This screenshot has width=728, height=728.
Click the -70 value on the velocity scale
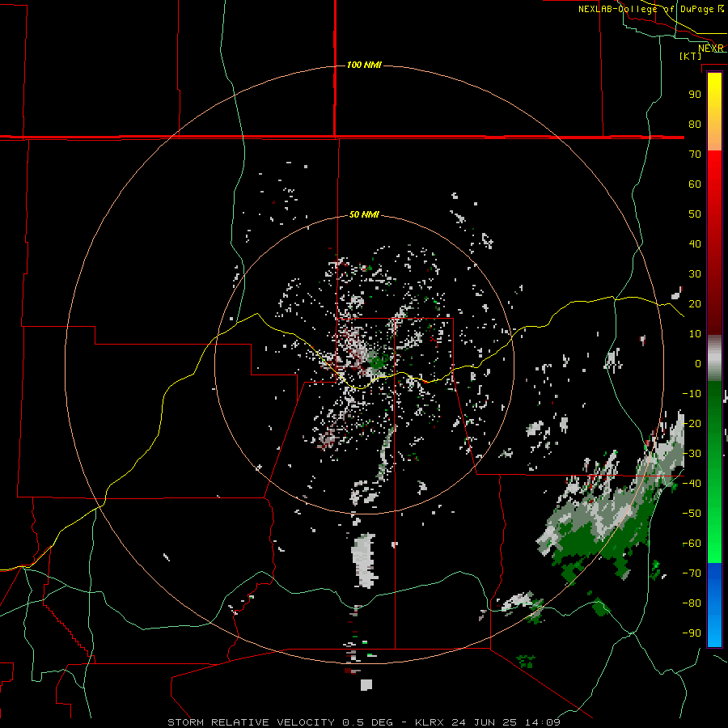coord(692,574)
